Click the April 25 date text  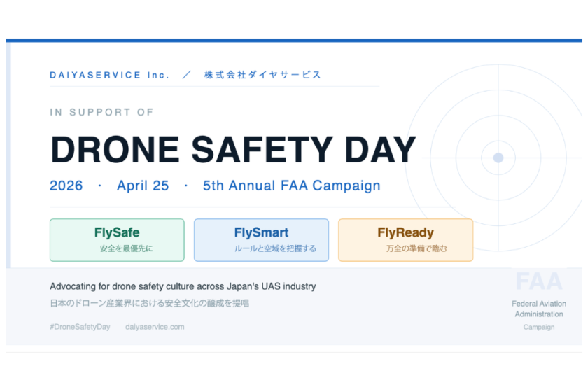point(143,186)
